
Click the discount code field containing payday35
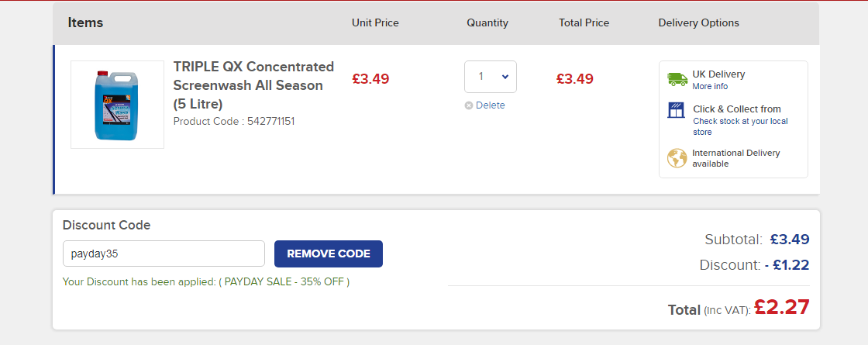click(164, 254)
